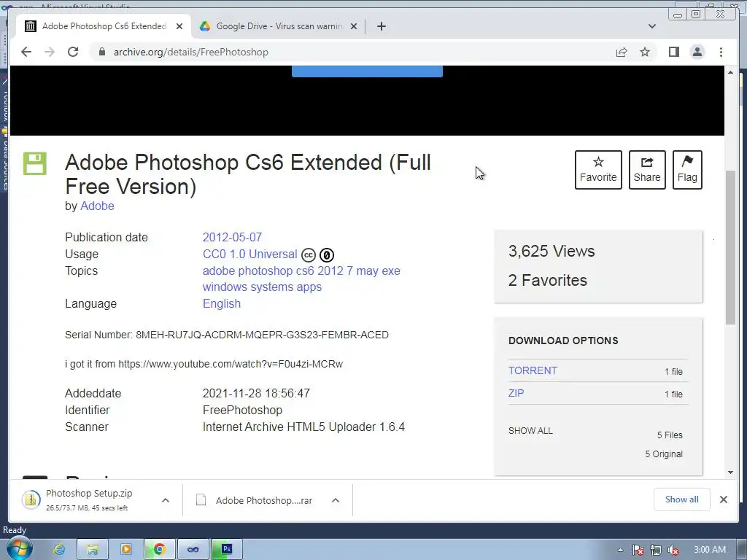Go back with the browser back arrow
Screen dimensions: 747x560
26,52
